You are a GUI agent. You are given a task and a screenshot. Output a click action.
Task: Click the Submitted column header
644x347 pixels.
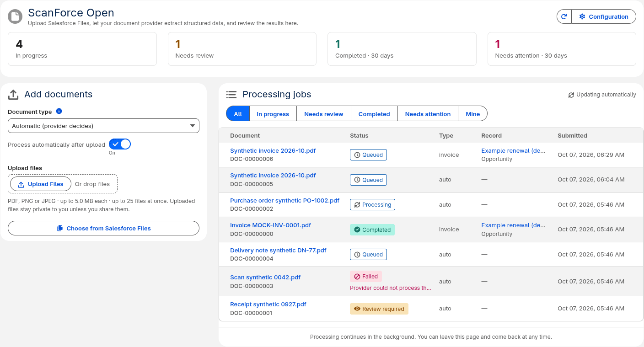[x=572, y=135]
